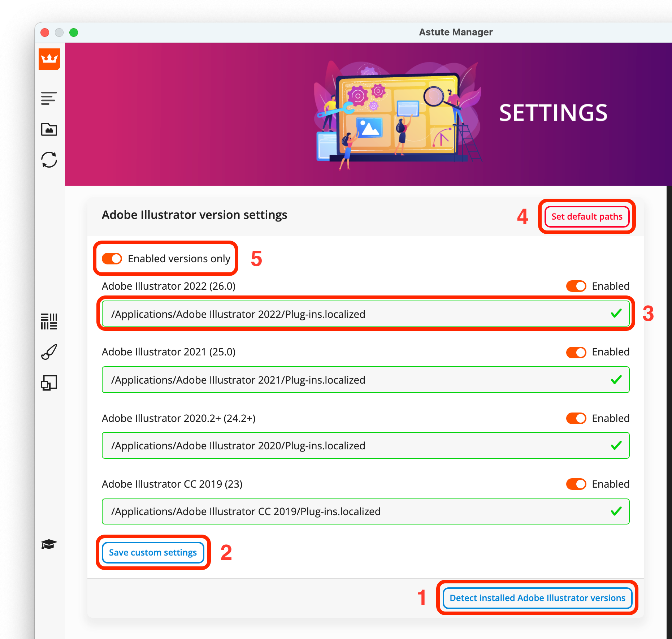Click the circular arrows refresh sidebar icon
This screenshot has height=639, width=672.
pyautogui.click(x=49, y=160)
